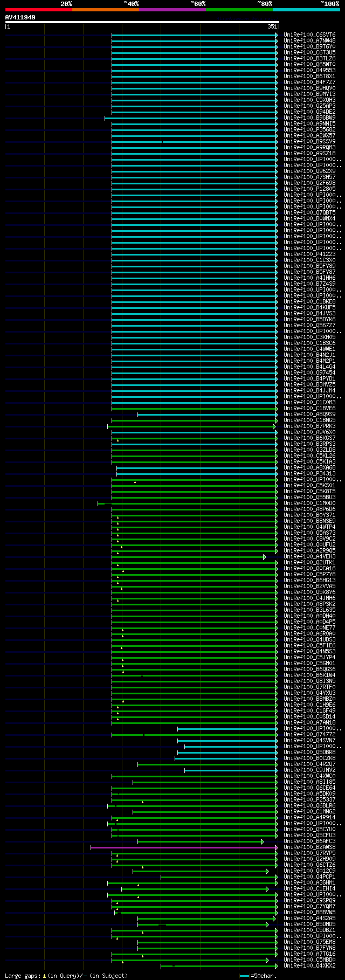
Task: Select hit label UniRef100_Q2UTK1
Action: (309, 563)
